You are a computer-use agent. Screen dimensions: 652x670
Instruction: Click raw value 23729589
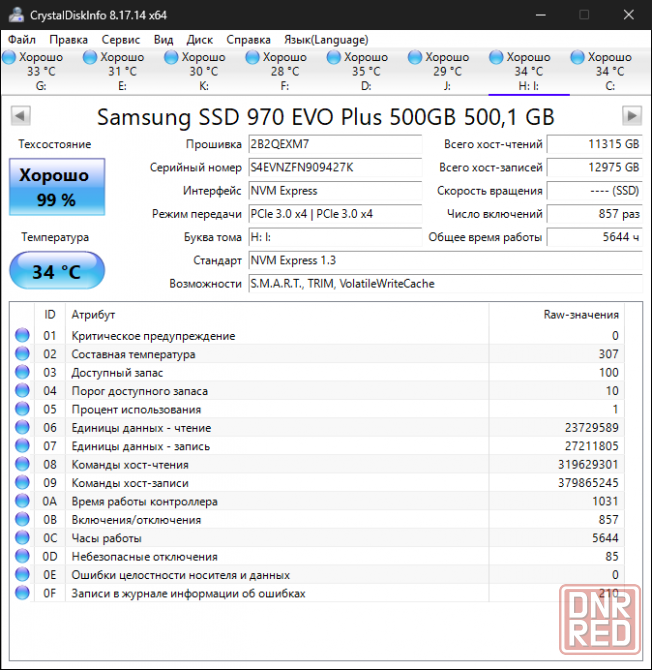[x=591, y=428]
